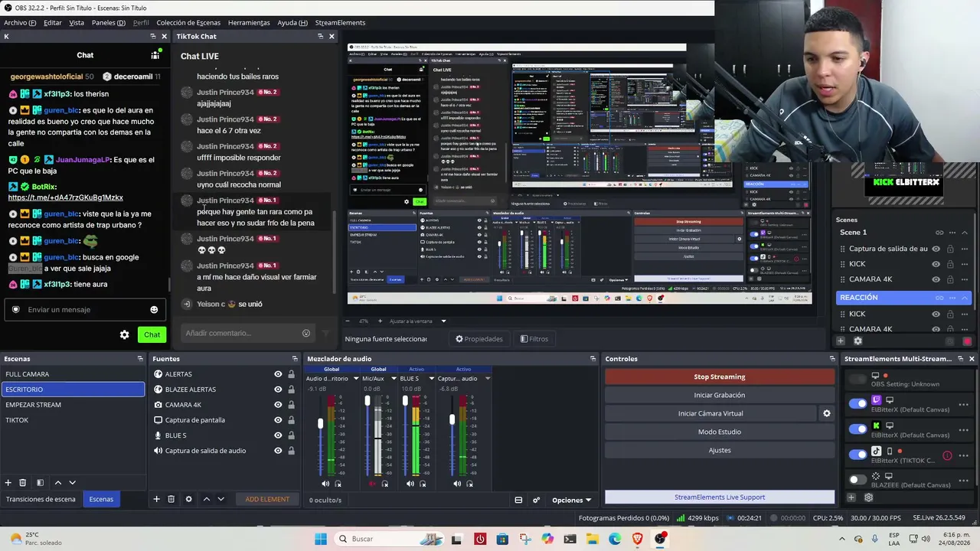Disable the Twitch ElBitterX stream toggle
980x551 pixels.
[858, 403]
